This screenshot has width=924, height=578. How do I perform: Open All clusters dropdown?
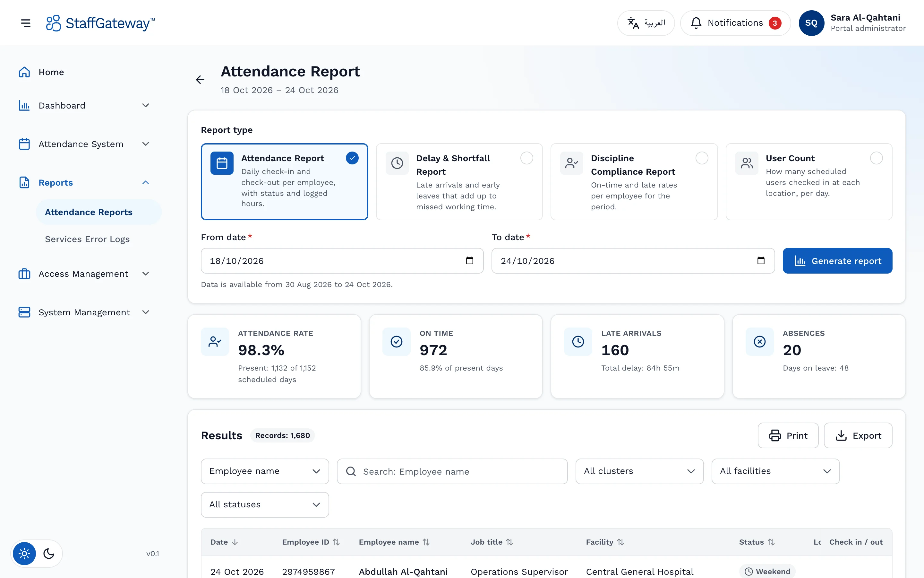(639, 471)
